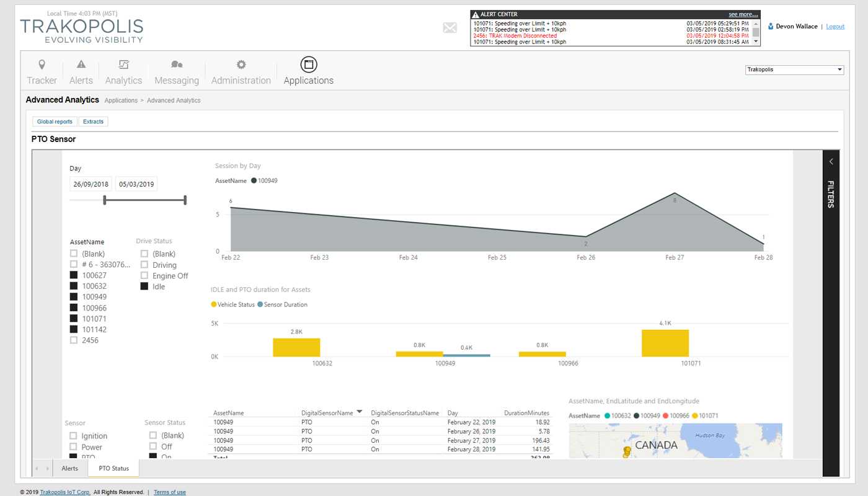The height and width of the screenshot is (496, 868).
Task: Expand the Filters pane chevron
Action: pos(831,162)
